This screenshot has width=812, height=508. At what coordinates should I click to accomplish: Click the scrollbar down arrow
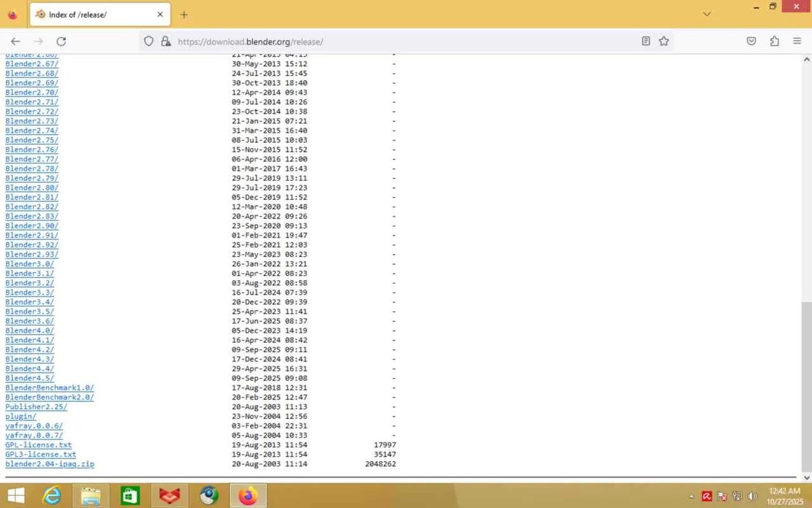coord(807,478)
